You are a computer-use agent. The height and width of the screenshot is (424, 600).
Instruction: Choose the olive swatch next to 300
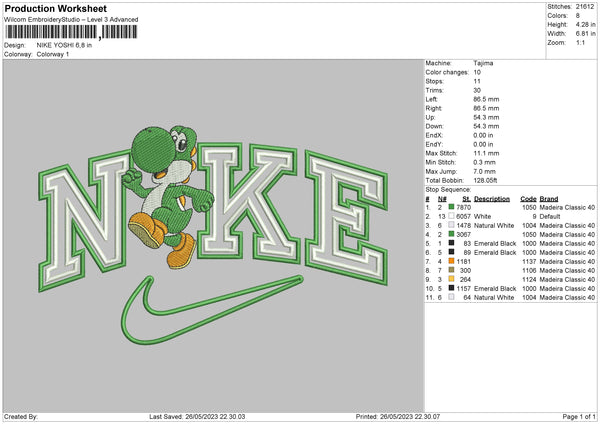[x=451, y=270]
